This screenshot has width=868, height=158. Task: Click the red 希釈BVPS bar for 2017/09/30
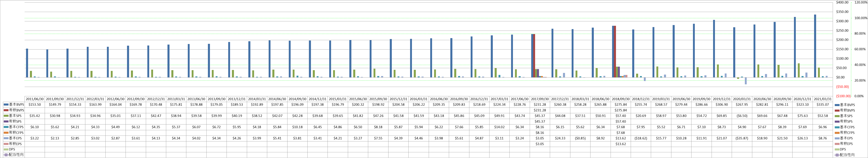coord(534,56)
